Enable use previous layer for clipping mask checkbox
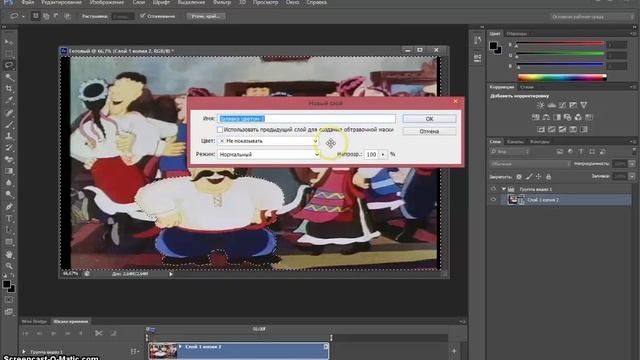 [220, 129]
